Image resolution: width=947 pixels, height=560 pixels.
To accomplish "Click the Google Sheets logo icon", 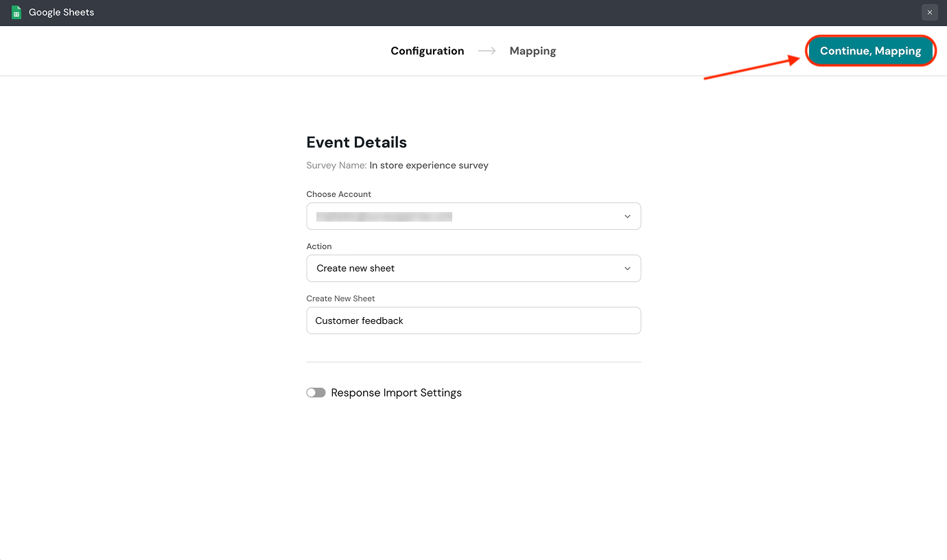I will 16,12.
